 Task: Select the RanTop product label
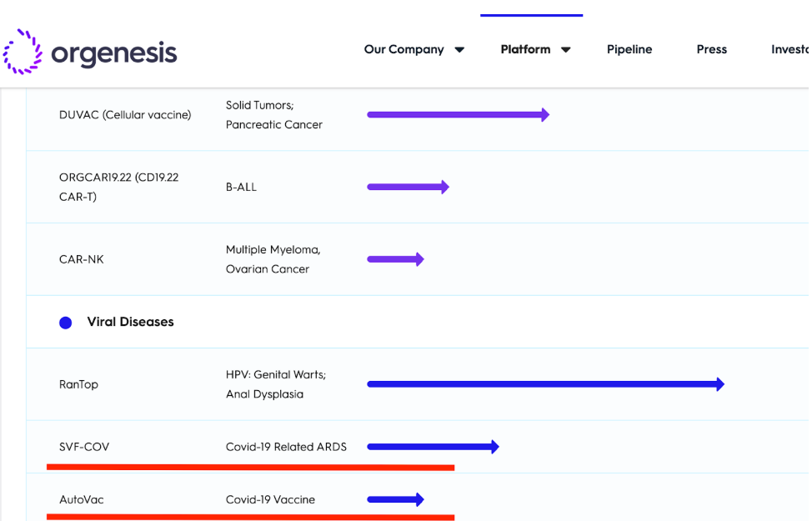(x=78, y=384)
